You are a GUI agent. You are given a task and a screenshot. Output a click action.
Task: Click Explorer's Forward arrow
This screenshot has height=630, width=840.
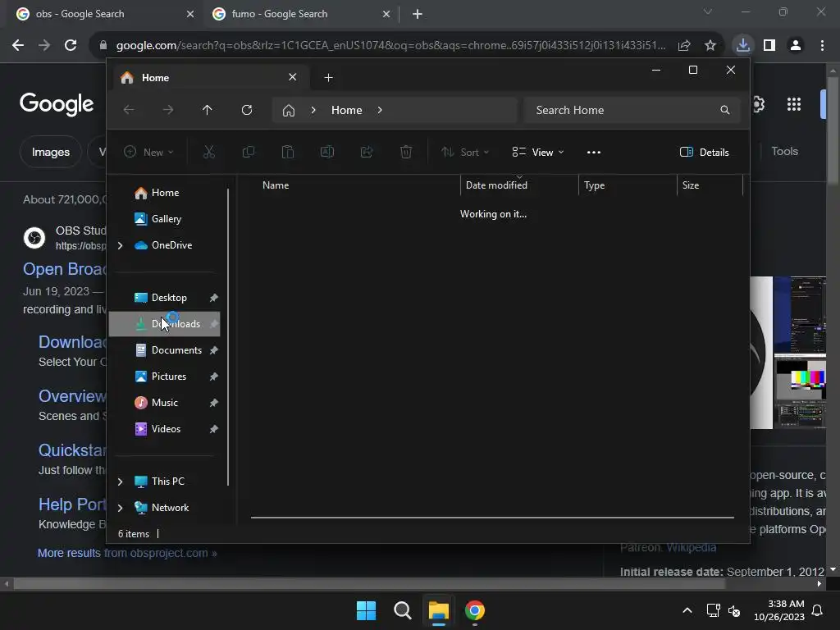[167, 110]
